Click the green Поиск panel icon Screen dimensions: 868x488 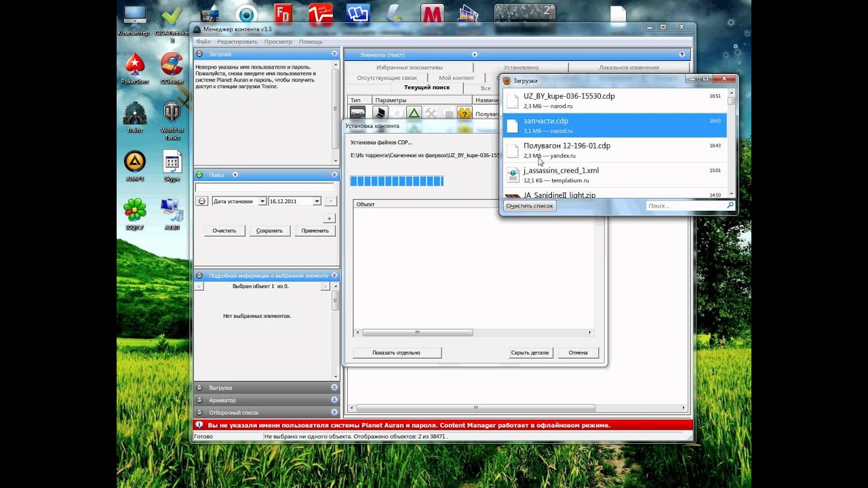pyautogui.click(x=200, y=175)
